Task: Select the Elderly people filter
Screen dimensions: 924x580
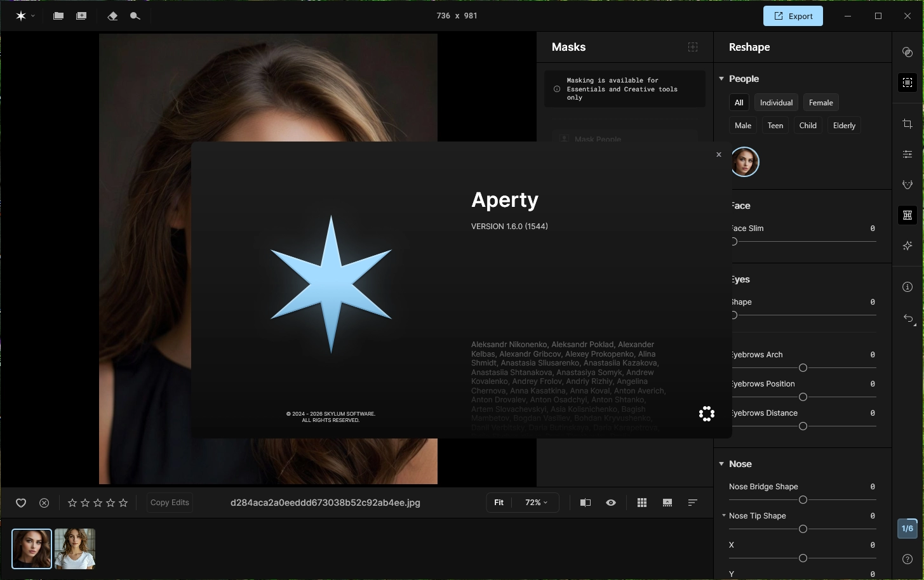Action: [x=844, y=126]
